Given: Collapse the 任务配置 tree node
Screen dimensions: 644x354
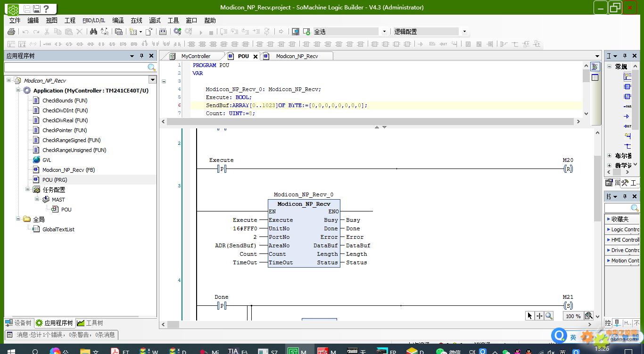Looking at the screenshot, I should (28, 189).
